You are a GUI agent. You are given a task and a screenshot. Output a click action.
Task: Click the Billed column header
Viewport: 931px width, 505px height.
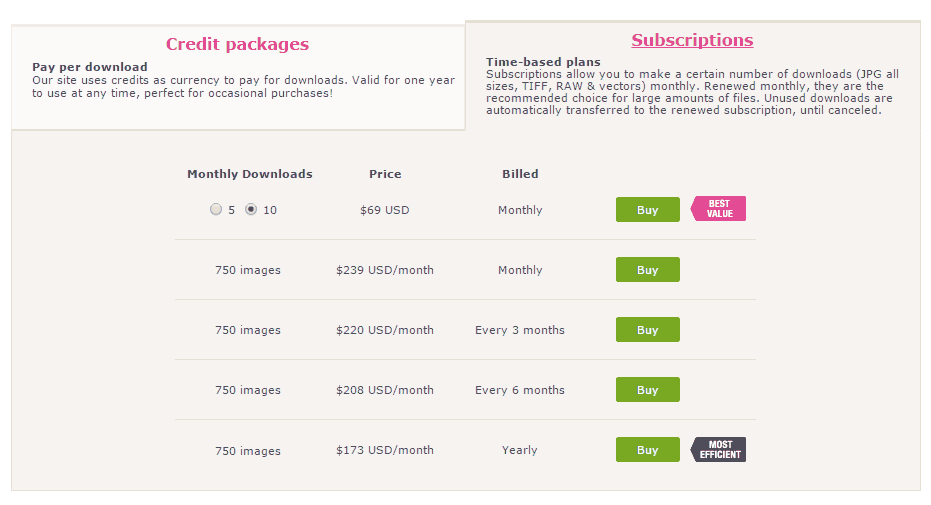[520, 174]
